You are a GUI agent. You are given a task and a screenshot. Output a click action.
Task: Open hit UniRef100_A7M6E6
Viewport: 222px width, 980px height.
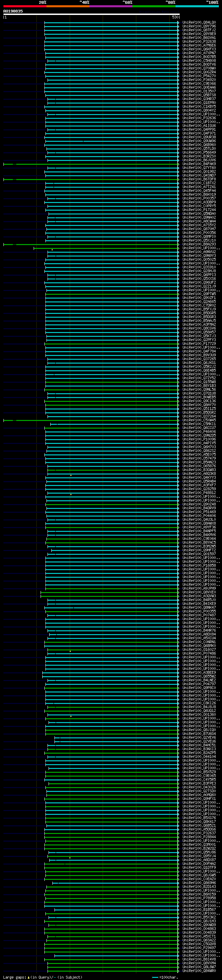pos(199,45)
